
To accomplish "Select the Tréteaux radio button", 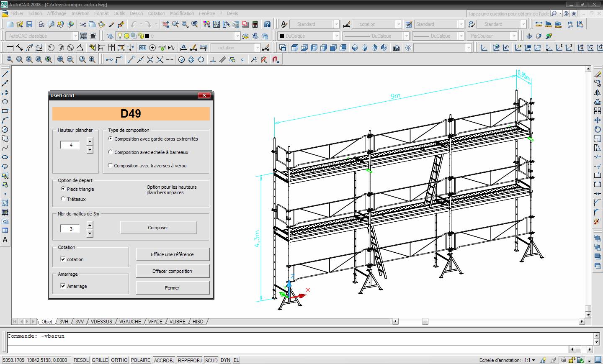I will [x=63, y=199].
